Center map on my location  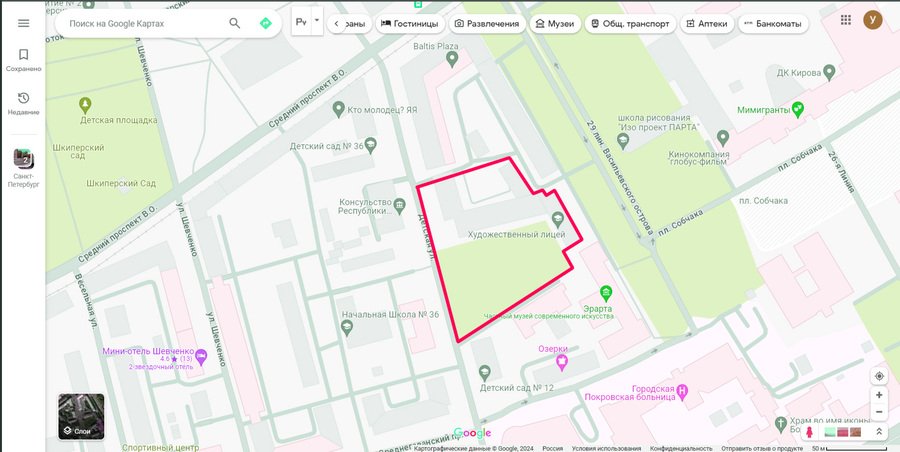pyautogui.click(x=879, y=376)
